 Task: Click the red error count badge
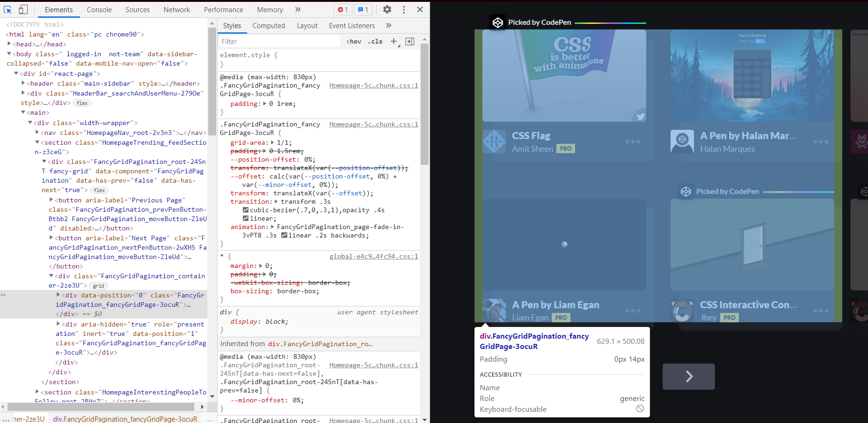click(343, 9)
